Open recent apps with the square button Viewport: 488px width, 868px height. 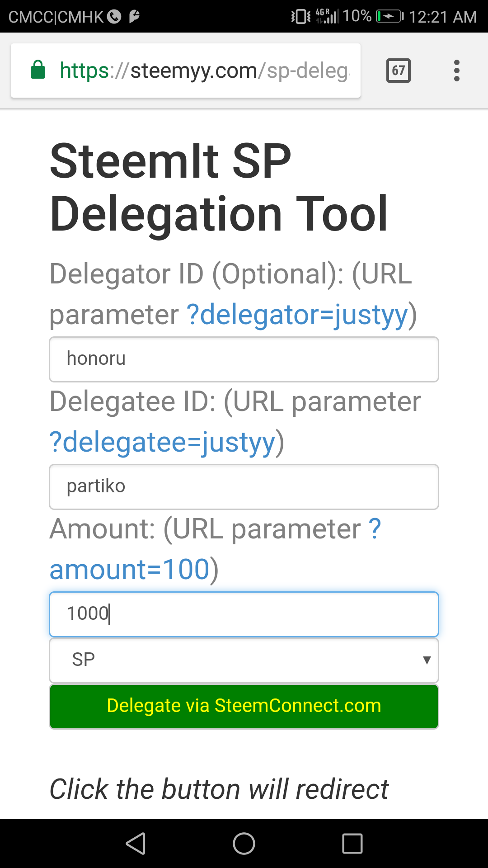click(352, 844)
